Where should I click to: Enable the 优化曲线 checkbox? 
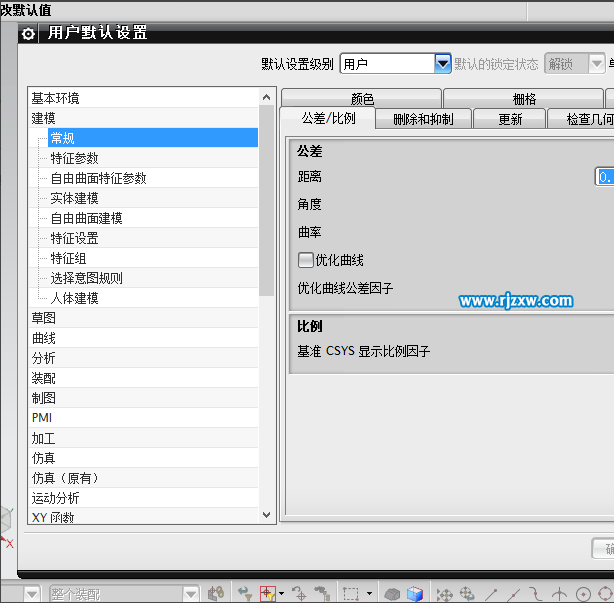[305, 260]
